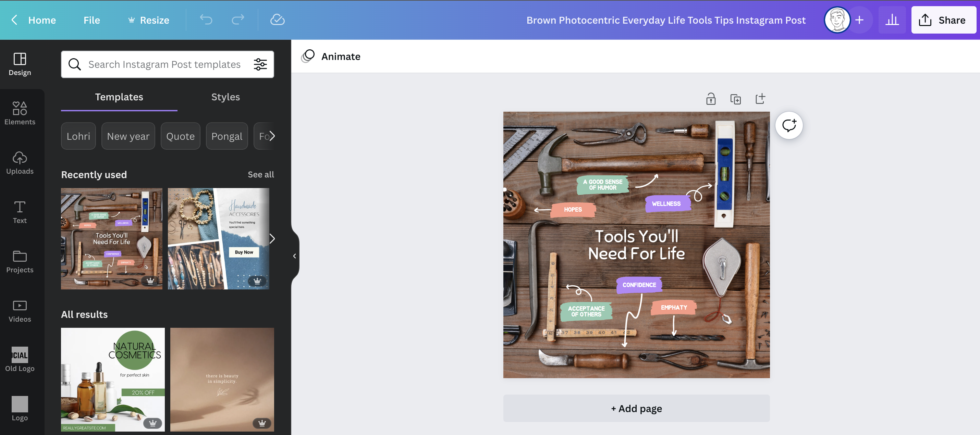The height and width of the screenshot is (435, 980).
Task: Collapse the side panel with arrow handle
Action: [294, 256]
